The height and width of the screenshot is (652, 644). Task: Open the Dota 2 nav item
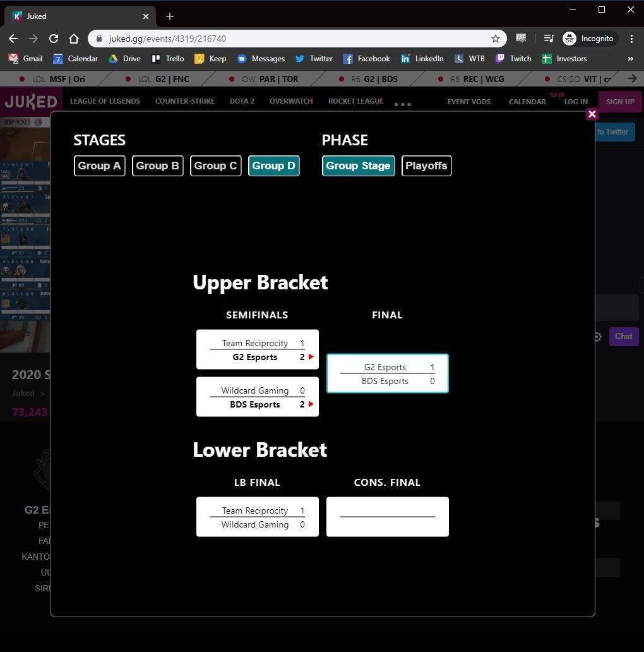[242, 101]
